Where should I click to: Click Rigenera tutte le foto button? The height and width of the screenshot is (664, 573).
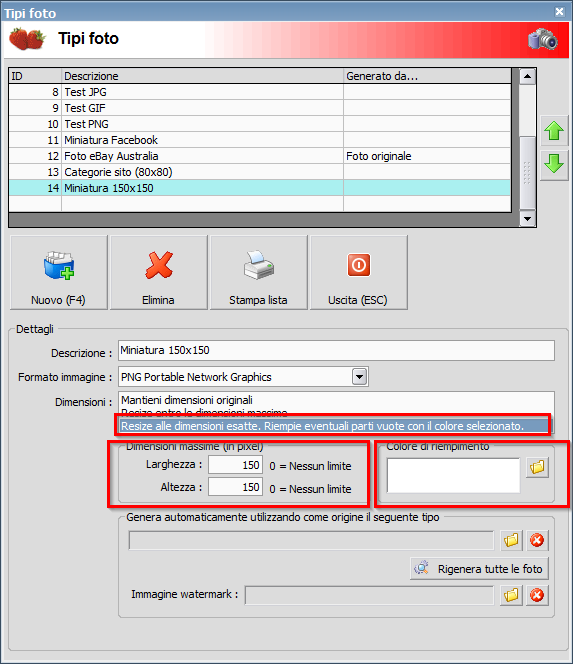click(x=479, y=569)
